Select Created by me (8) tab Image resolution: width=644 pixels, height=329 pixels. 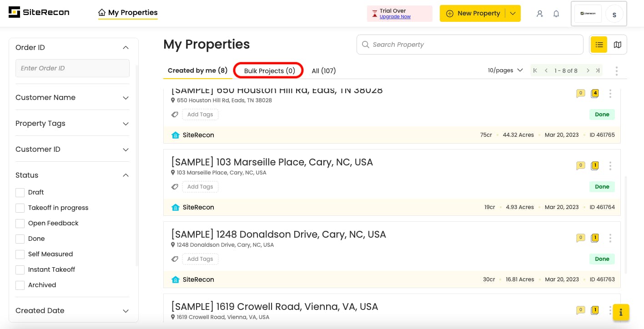(197, 70)
